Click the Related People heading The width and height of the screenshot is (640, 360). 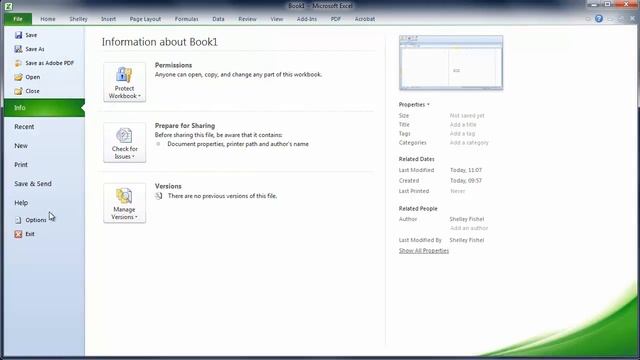[418, 209]
